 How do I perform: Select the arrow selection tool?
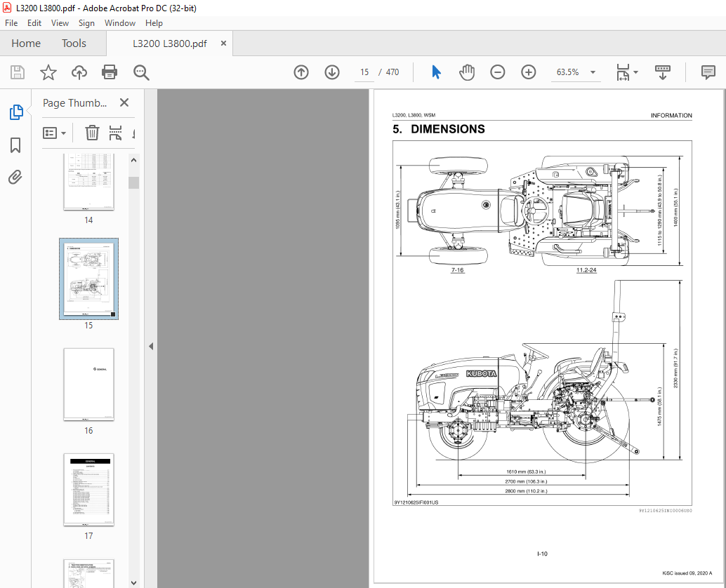(x=436, y=72)
